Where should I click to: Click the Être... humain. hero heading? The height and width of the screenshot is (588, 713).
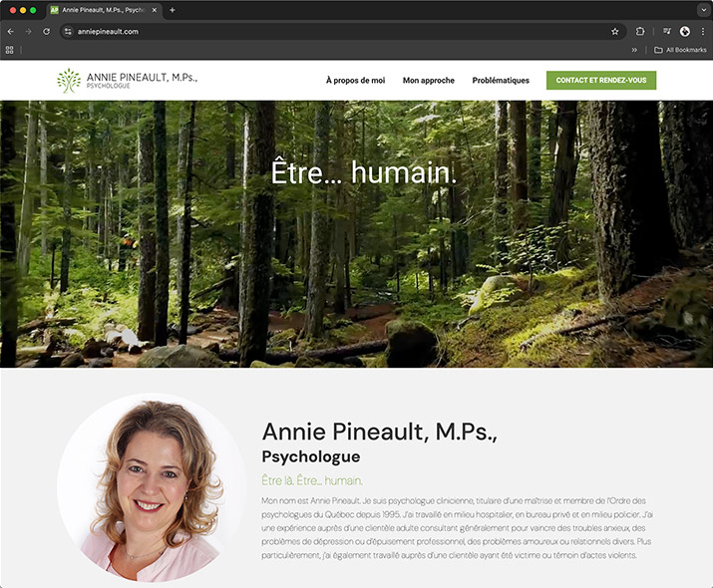[363, 172]
